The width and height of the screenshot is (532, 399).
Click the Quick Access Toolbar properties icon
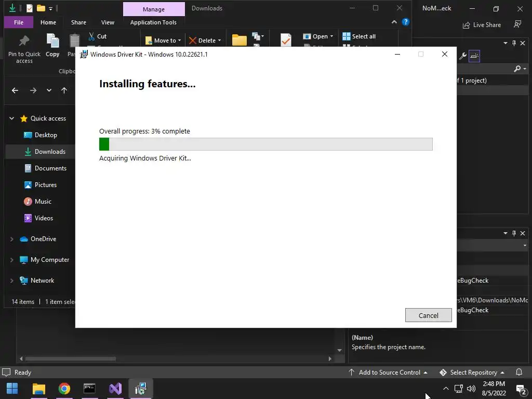click(x=30, y=8)
